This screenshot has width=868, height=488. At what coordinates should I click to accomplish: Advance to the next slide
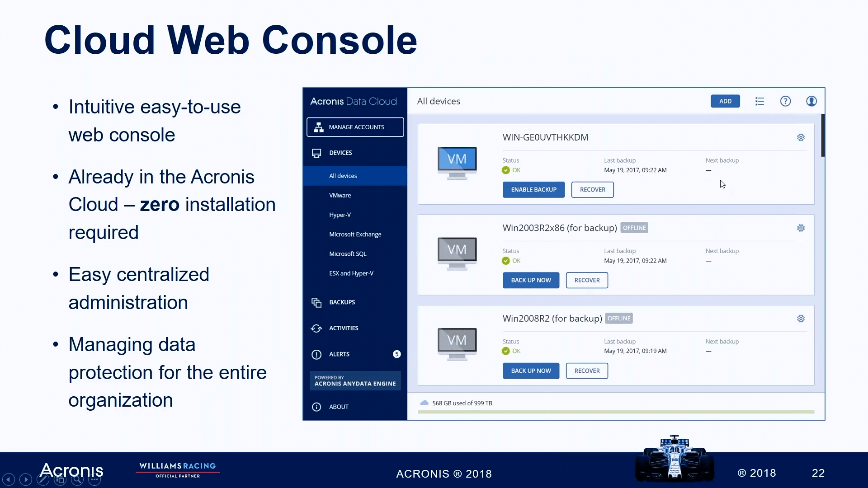pos(26,479)
